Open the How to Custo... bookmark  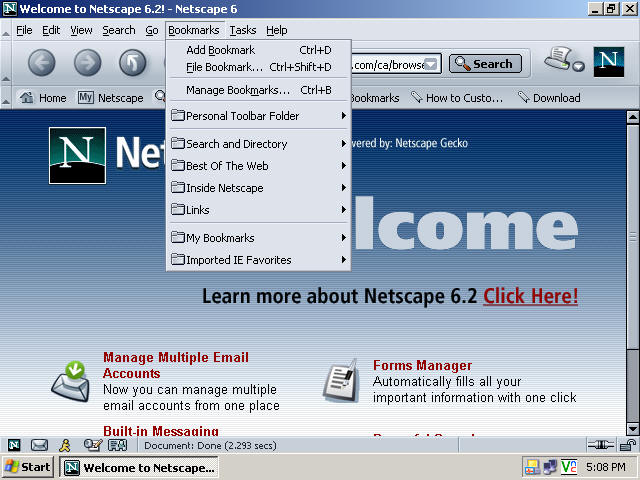[x=457, y=98]
